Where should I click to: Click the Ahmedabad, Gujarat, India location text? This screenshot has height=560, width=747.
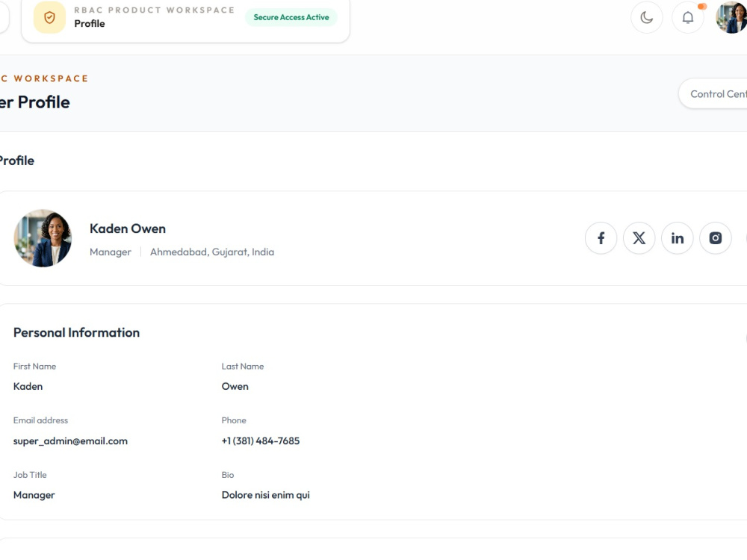(x=212, y=252)
